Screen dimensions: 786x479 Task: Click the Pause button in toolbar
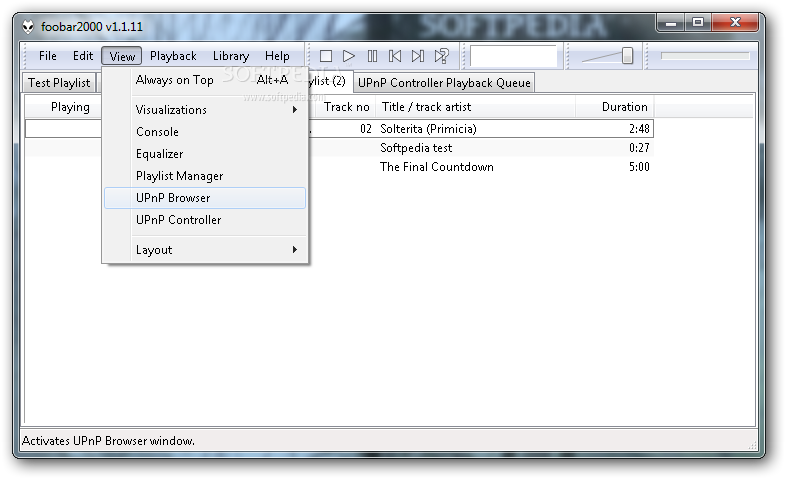(x=372, y=56)
